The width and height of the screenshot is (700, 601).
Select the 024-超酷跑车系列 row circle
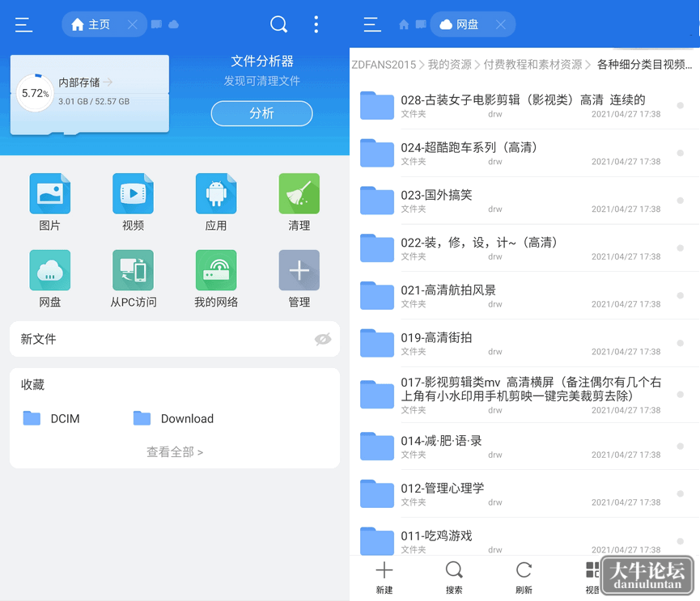pyautogui.click(x=681, y=153)
